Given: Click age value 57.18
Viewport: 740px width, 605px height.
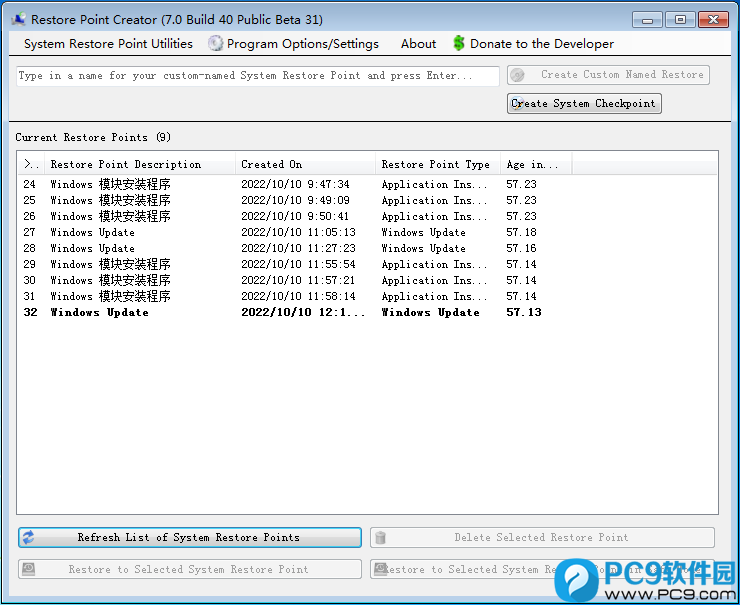Looking at the screenshot, I should tap(521, 232).
